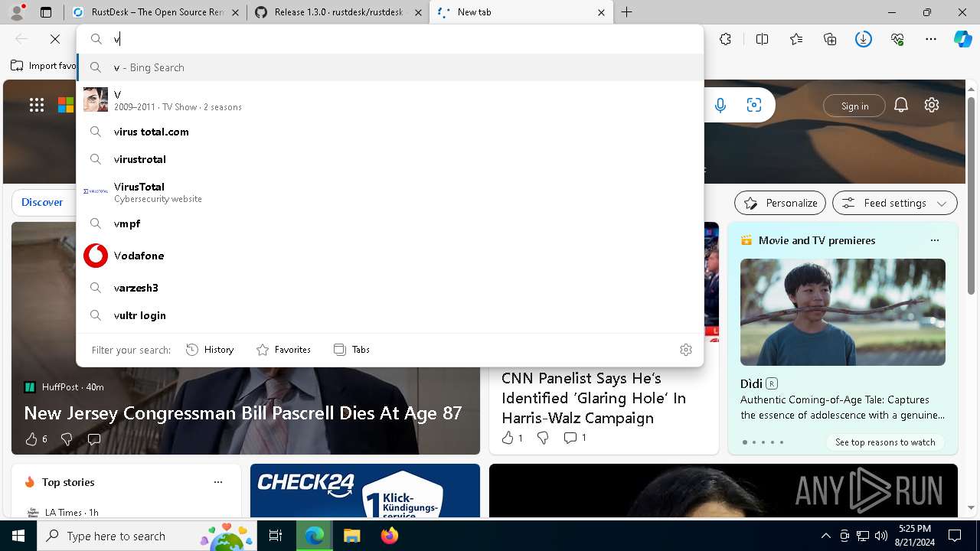
Task: Select 'vultr login' suggestion
Action: [x=390, y=315]
